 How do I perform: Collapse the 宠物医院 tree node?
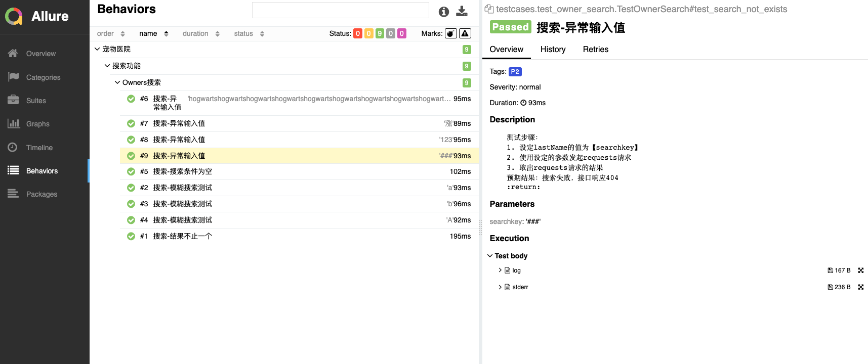(x=97, y=49)
